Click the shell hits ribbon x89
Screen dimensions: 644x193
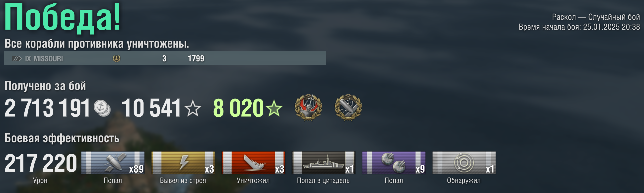pyautogui.click(x=113, y=163)
